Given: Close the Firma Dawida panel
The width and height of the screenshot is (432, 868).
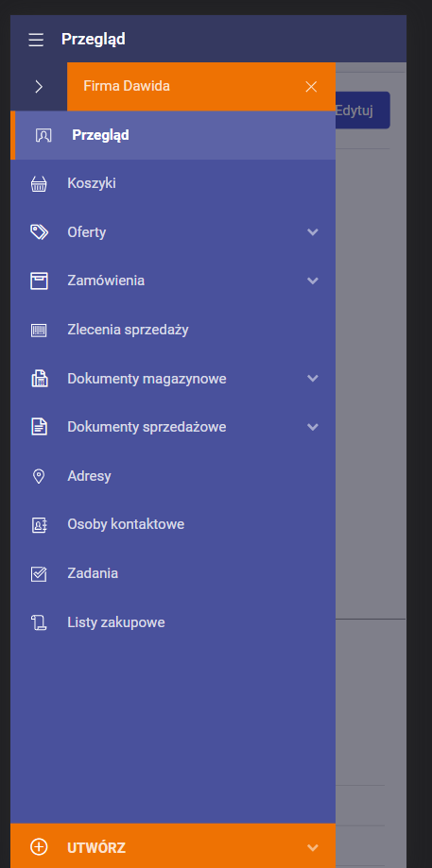Looking at the screenshot, I should click(311, 86).
